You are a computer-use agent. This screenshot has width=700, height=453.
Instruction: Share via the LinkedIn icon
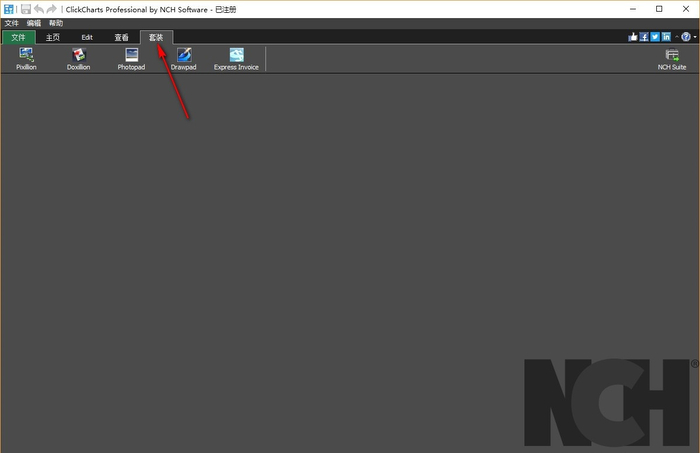coord(666,37)
